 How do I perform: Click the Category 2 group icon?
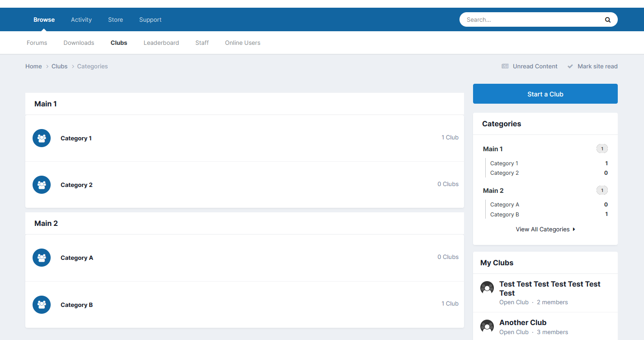[42, 185]
